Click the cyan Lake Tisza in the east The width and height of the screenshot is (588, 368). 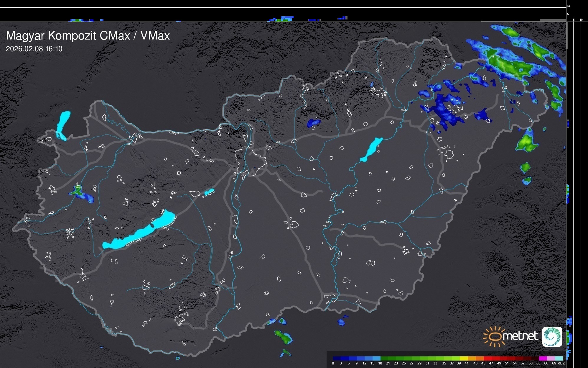coord(371,150)
